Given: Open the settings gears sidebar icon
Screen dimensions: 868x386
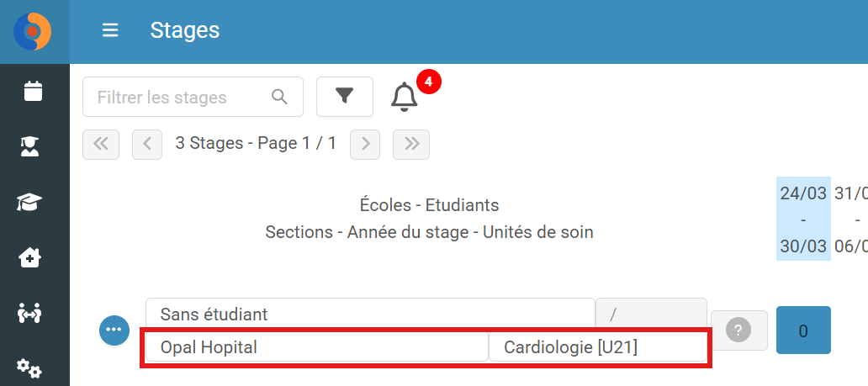Looking at the screenshot, I should point(29,367).
